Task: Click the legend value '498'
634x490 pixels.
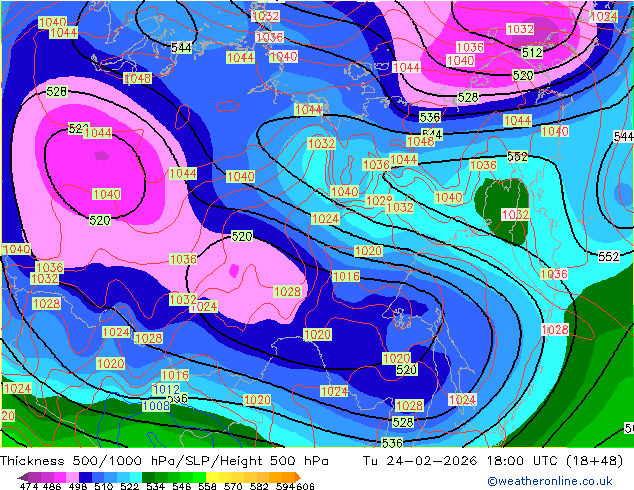Action: click(x=78, y=486)
